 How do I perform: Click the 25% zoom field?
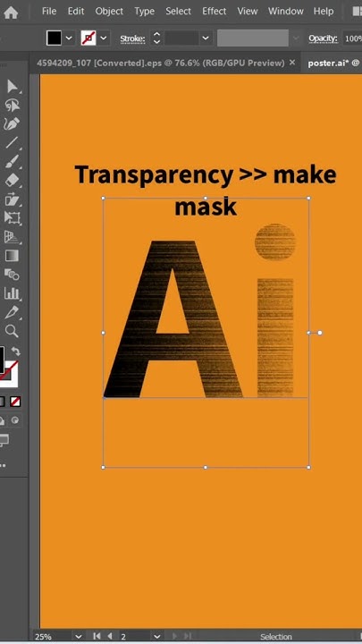tap(53, 637)
